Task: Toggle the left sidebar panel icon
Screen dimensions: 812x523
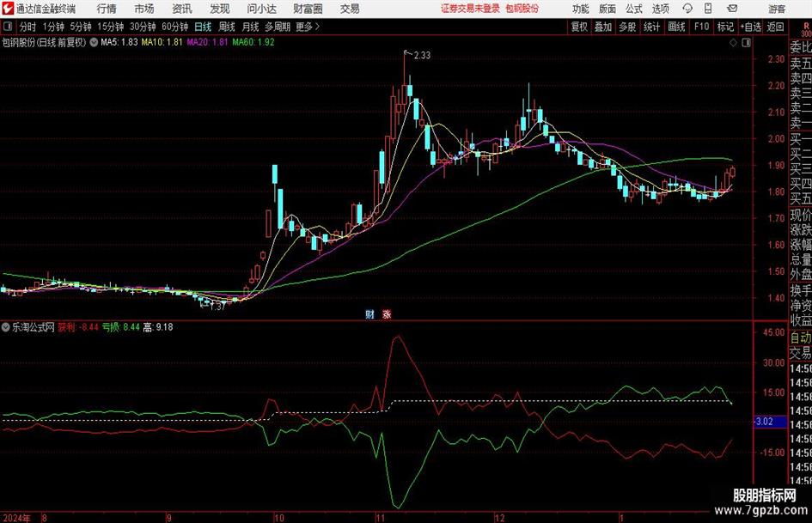Action: [8, 27]
